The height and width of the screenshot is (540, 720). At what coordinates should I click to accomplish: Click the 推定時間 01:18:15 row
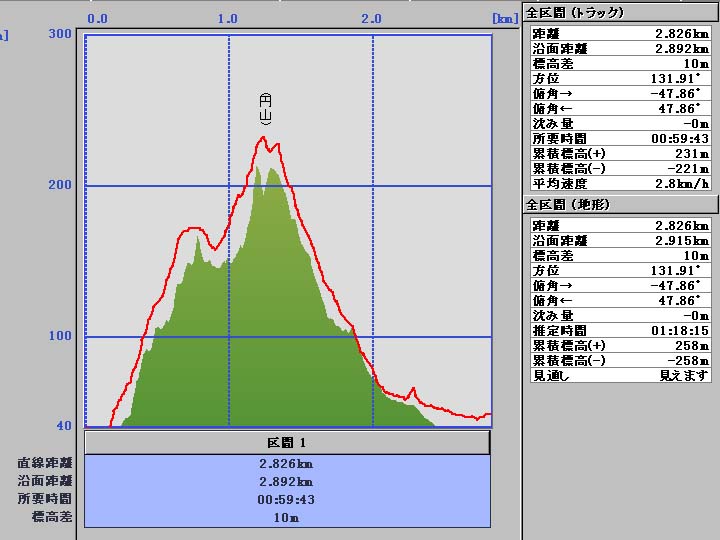(620, 330)
